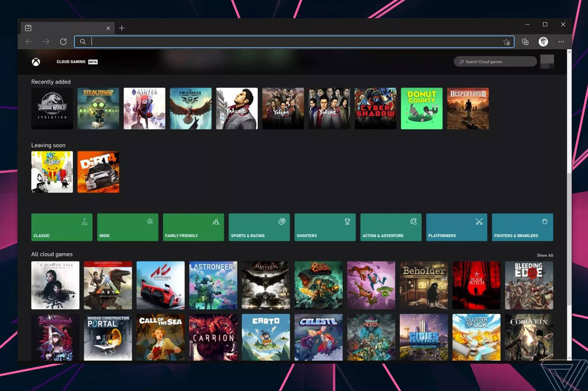The height and width of the screenshot is (391, 588).
Task: Open browser settings and more menu
Action: point(561,42)
